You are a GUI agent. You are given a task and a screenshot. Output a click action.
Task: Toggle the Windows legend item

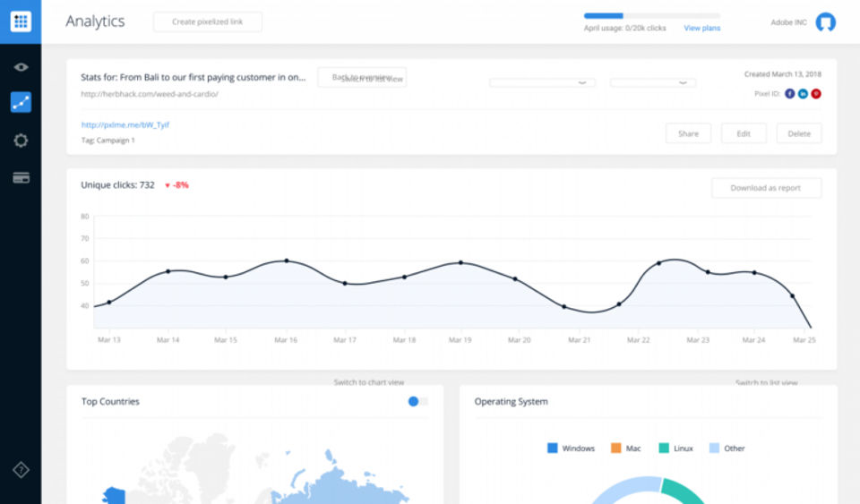[x=571, y=448]
